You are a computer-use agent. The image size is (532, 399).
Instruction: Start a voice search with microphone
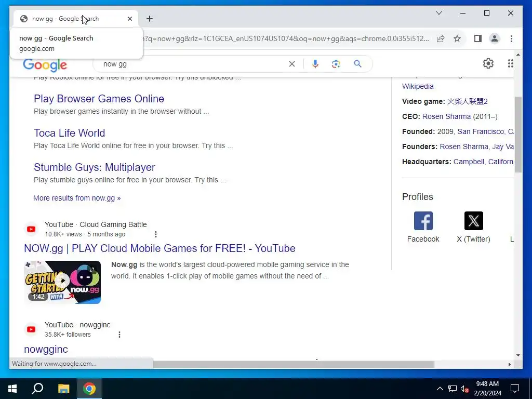[315, 64]
